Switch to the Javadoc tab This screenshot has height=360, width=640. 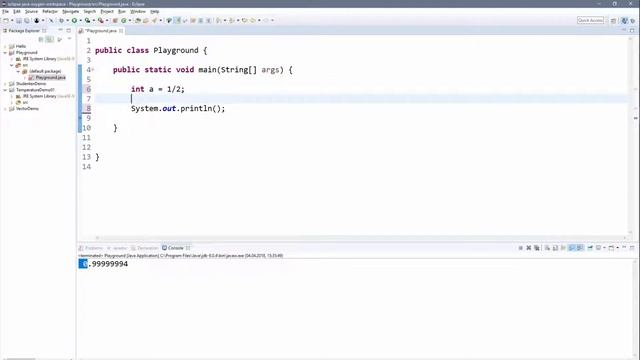[x=117, y=248]
